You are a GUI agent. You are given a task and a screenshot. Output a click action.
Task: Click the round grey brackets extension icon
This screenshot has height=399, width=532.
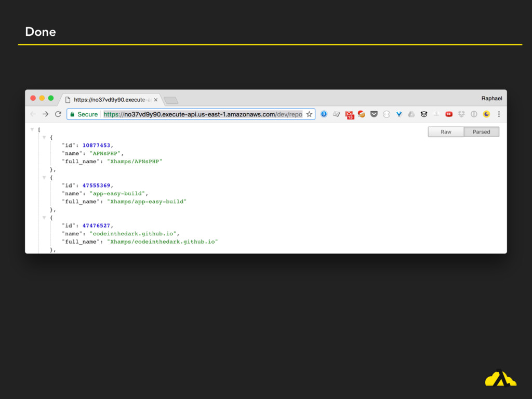point(387,114)
